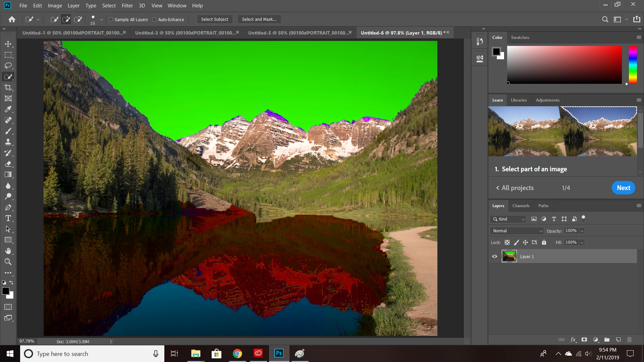
Task: Open the Kind layer filter dropdown
Action: [508, 219]
